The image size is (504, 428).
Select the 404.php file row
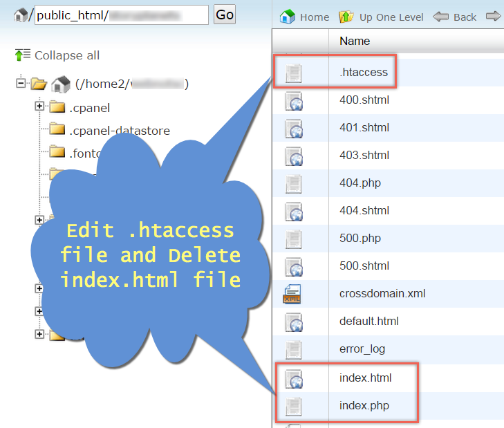coord(360,183)
